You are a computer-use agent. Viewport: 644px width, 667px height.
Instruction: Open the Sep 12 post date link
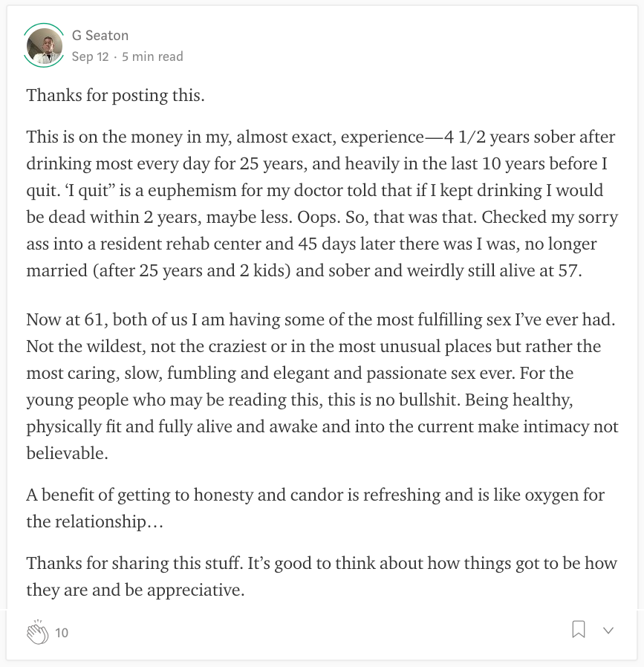point(90,56)
